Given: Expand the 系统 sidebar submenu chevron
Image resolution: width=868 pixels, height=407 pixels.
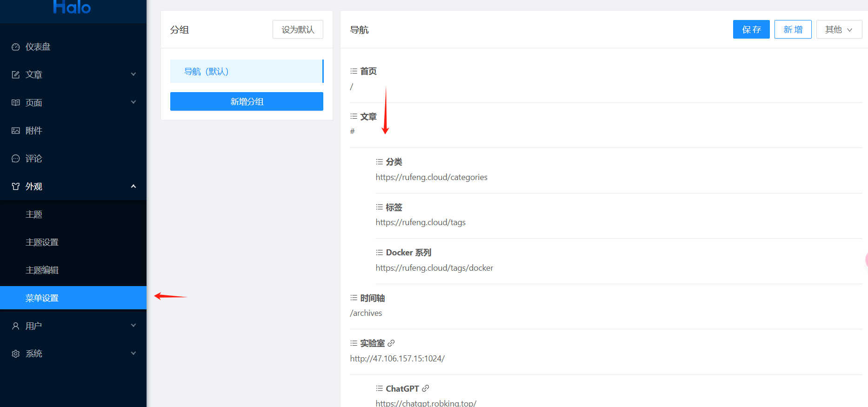Looking at the screenshot, I should pyautogui.click(x=134, y=354).
